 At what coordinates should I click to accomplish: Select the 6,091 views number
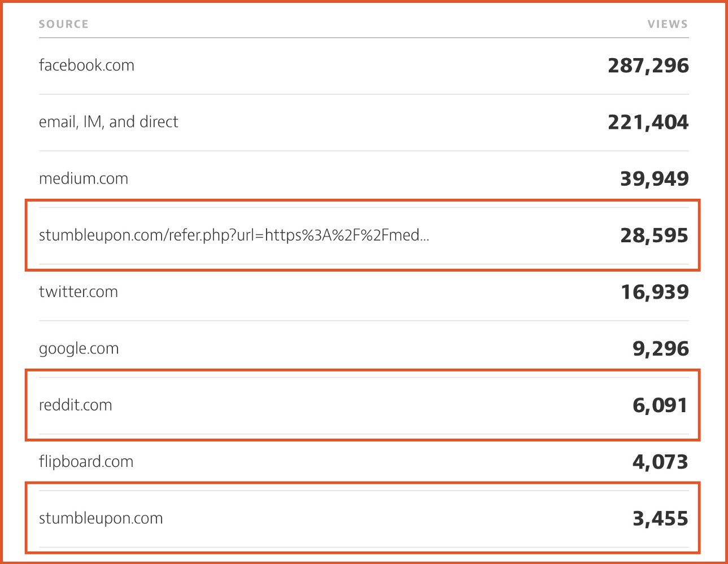click(660, 405)
